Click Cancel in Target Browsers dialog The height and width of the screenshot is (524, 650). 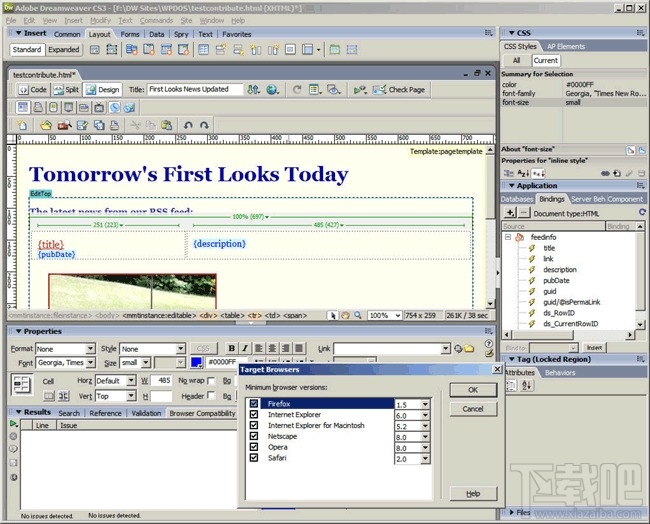[473, 409]
